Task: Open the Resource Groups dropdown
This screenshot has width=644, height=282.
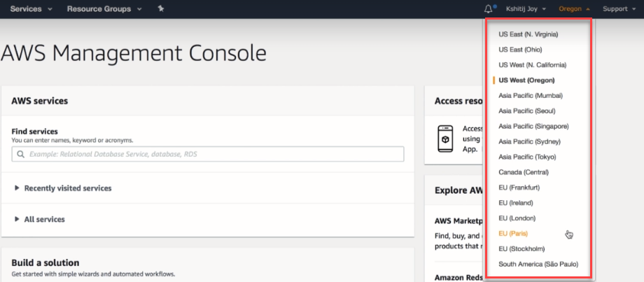Action: [x=104, y=8]
